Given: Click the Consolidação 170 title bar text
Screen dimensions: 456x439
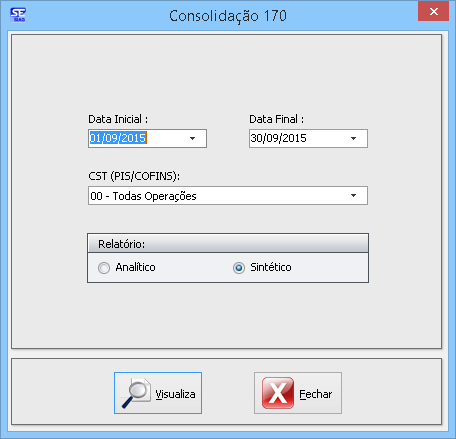Looking at the screenshot, I should point(228,16).
